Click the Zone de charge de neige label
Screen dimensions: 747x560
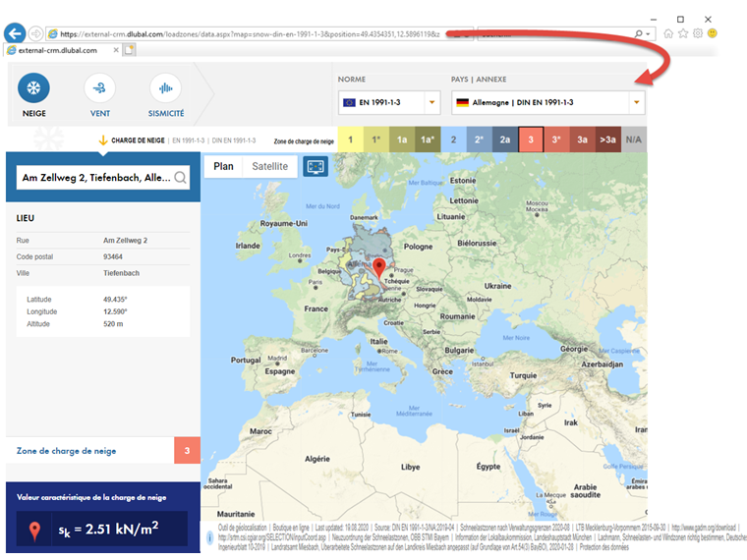point(66,451)
